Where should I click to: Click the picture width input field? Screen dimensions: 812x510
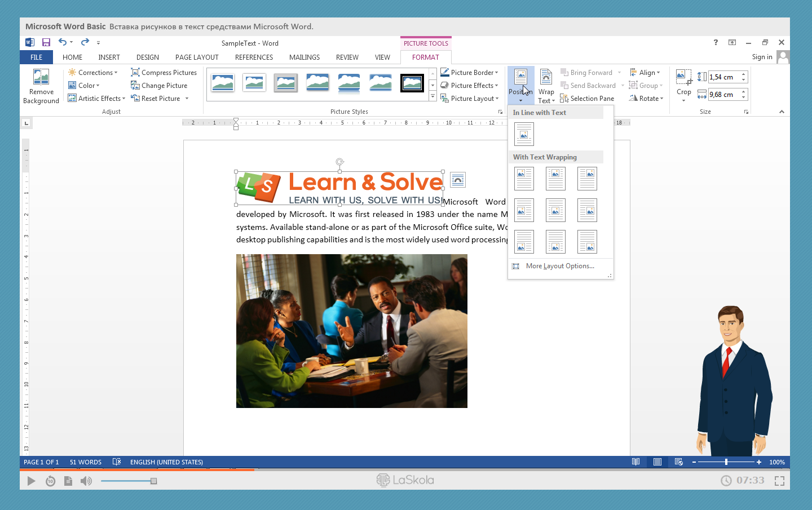(x=723, y=95)
